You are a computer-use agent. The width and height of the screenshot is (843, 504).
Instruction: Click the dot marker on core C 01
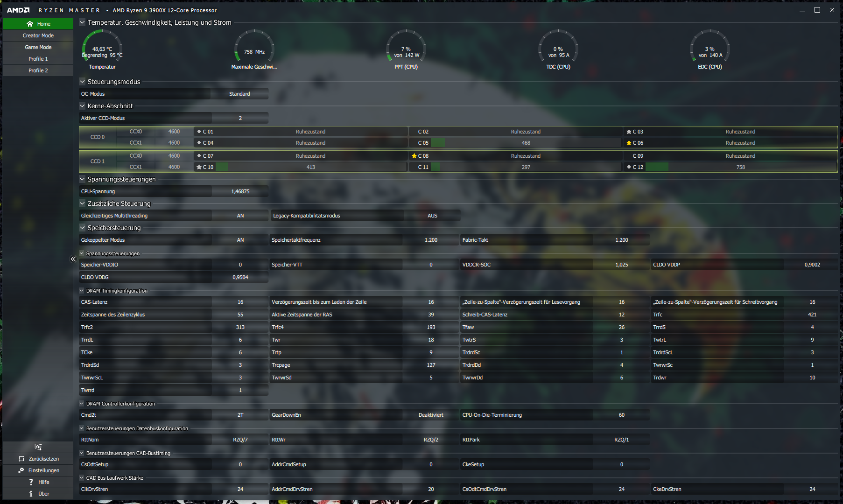coord(199,132)
